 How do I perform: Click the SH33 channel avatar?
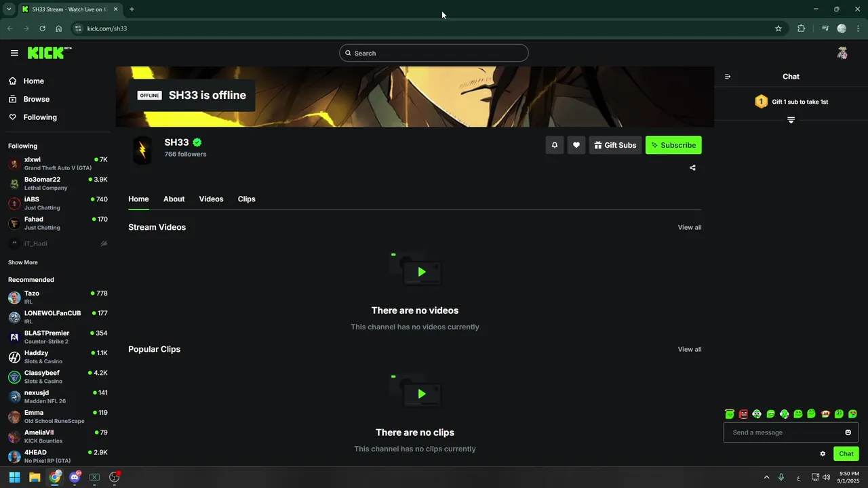tap(142, 150)
